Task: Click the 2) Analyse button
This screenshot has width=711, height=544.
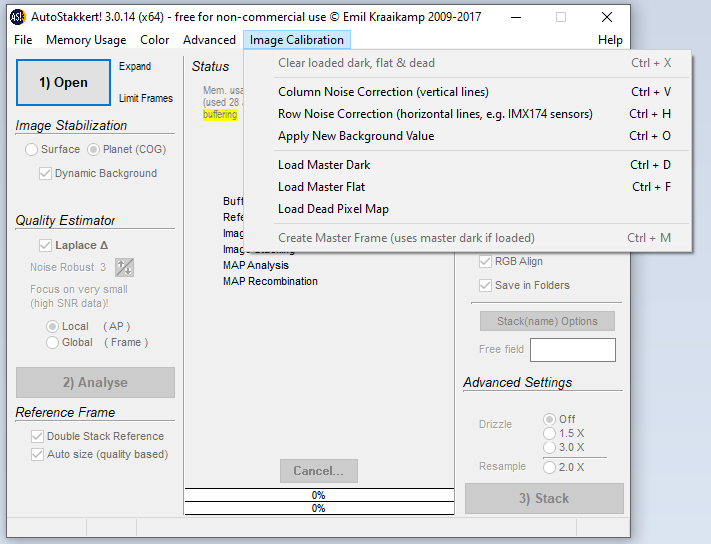Action: coord(95,383)
